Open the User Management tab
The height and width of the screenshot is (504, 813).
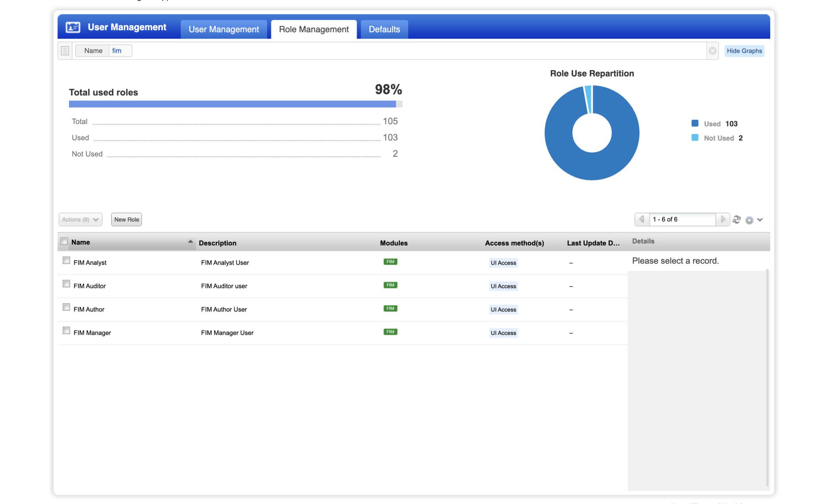(x=223, y=29)
